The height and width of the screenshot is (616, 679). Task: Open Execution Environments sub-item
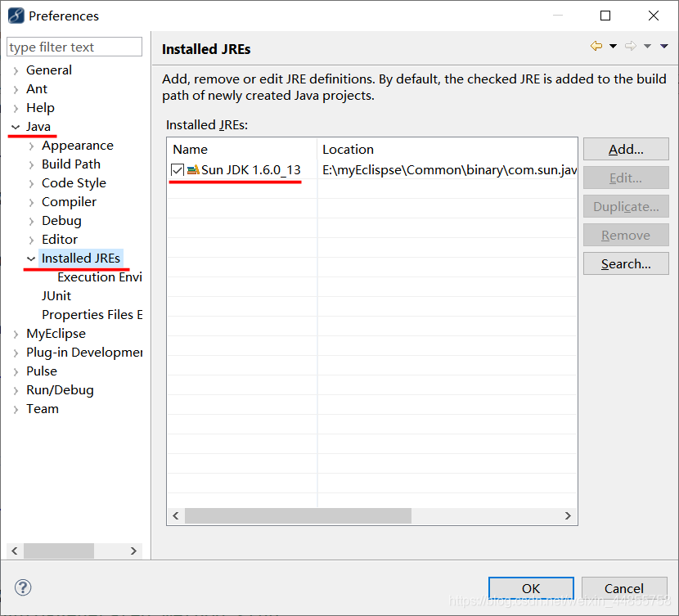coord(100,277)
